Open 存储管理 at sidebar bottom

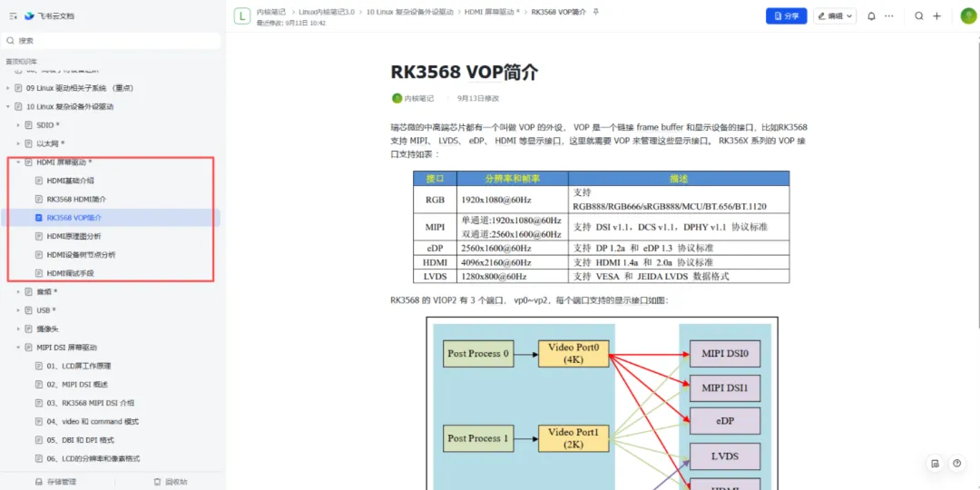click(55, 482)
